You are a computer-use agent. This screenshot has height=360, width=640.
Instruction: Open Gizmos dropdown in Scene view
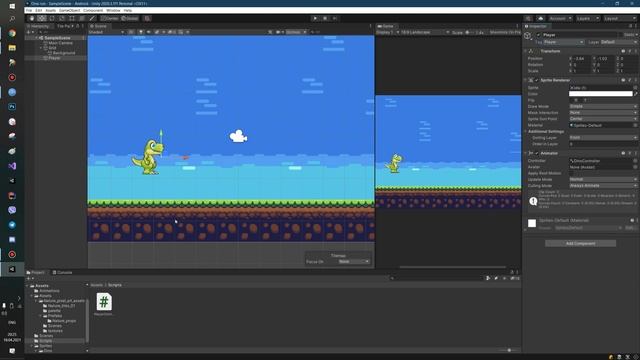tap(296, 32)
